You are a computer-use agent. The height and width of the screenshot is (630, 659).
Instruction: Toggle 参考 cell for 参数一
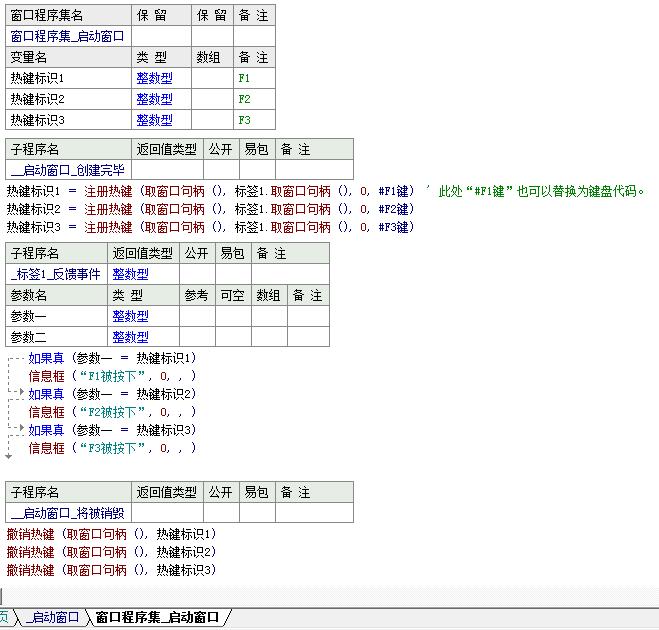coord(197,316)
